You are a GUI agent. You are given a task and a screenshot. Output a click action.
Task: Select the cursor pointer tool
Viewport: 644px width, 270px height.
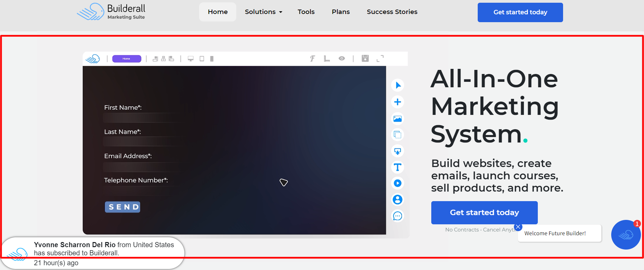click(397, 85)
